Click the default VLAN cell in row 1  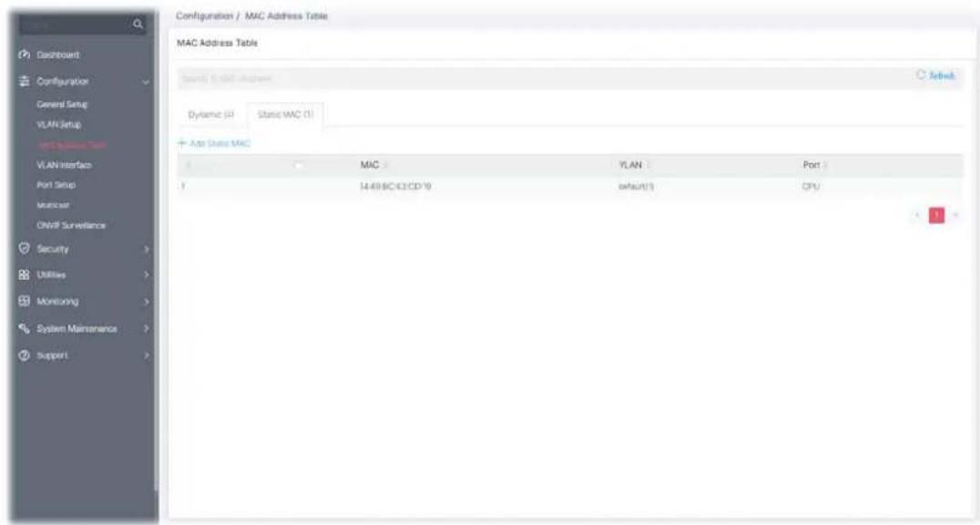click(637, 187)
